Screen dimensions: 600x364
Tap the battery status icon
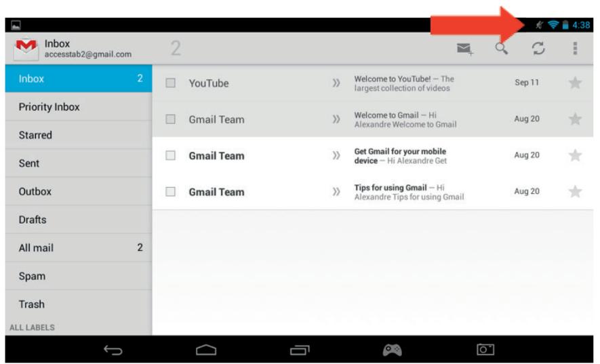(x=565, y=25)
